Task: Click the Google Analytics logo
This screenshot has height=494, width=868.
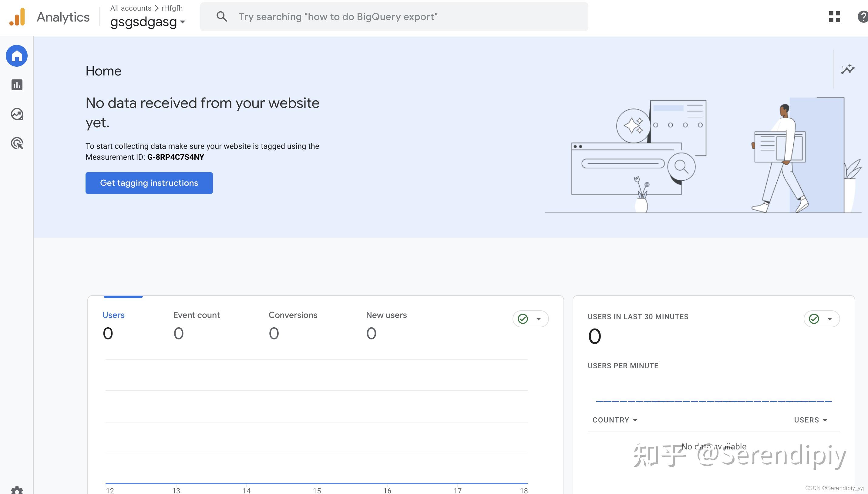Action: click(x=17, y=17)
